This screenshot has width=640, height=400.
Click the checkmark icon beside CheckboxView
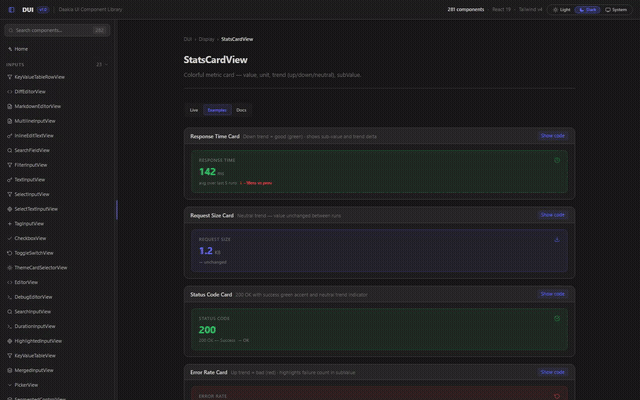coord(9,238)
